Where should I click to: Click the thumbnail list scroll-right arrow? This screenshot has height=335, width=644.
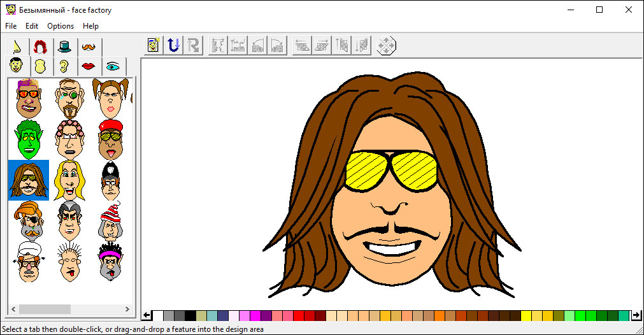[127, 309]
